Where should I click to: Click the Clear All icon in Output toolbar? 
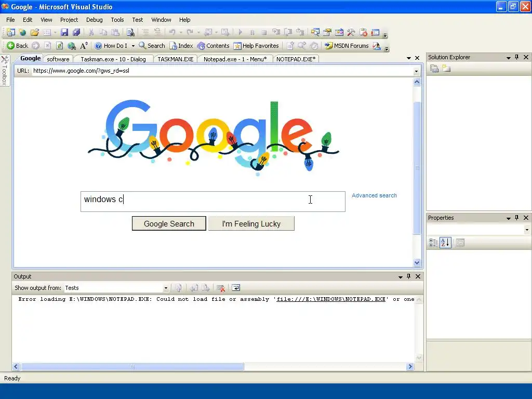(x=220, y=288)
